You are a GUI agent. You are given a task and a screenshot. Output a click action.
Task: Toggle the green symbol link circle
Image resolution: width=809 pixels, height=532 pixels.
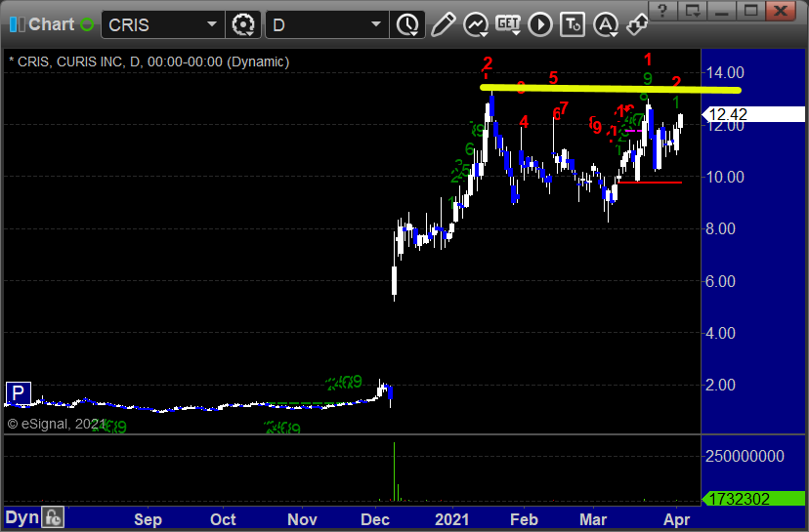tap(87, 24)
